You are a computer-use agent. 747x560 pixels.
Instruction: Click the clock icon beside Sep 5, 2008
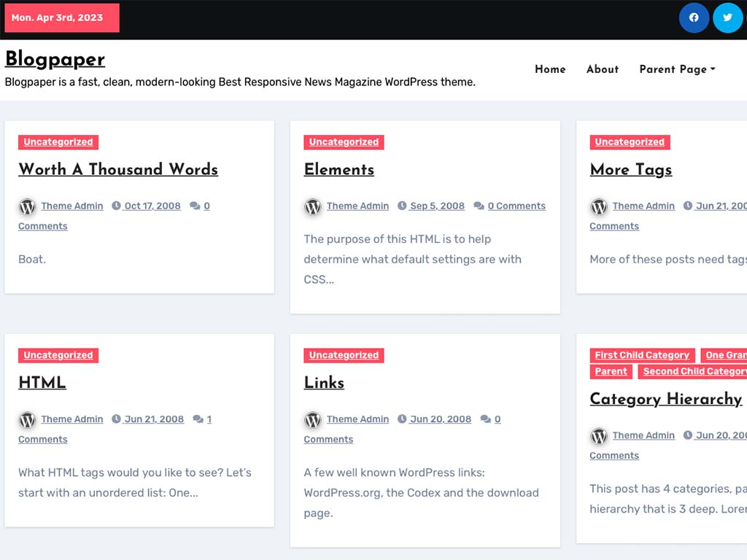click(402, 206)
